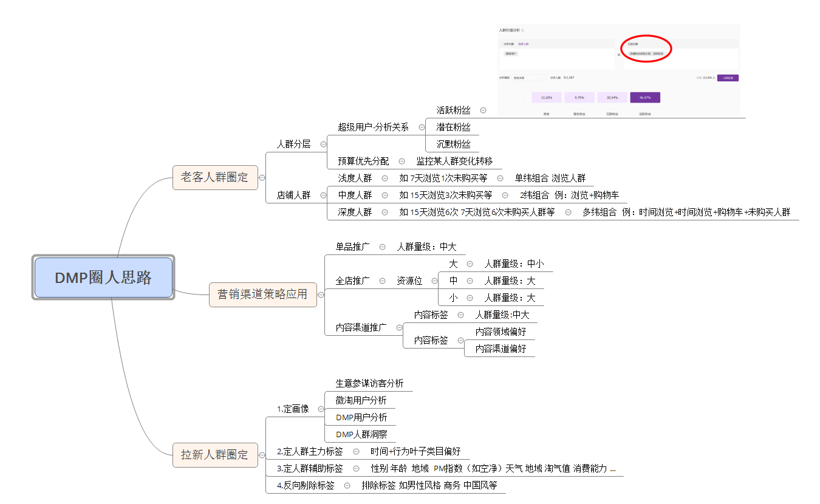Collapse the 2.定人群主力标签 node
820x504 pixels.
pos(356,452)
